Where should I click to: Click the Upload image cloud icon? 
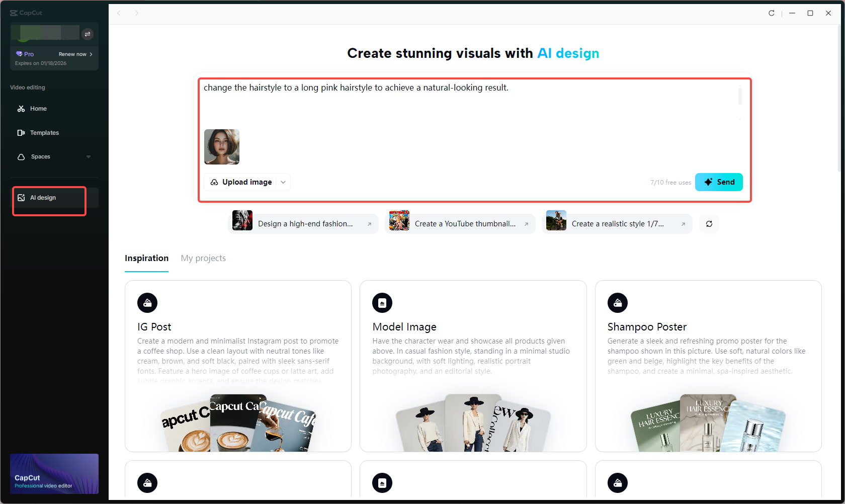click(x=214, y=182)
